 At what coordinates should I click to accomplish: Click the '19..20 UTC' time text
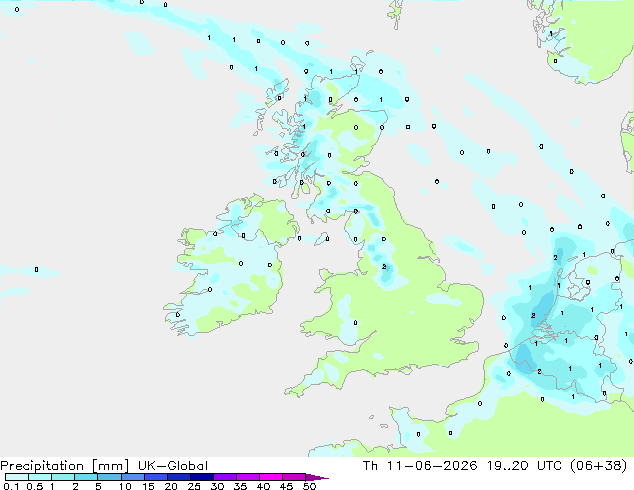(524, 466)
